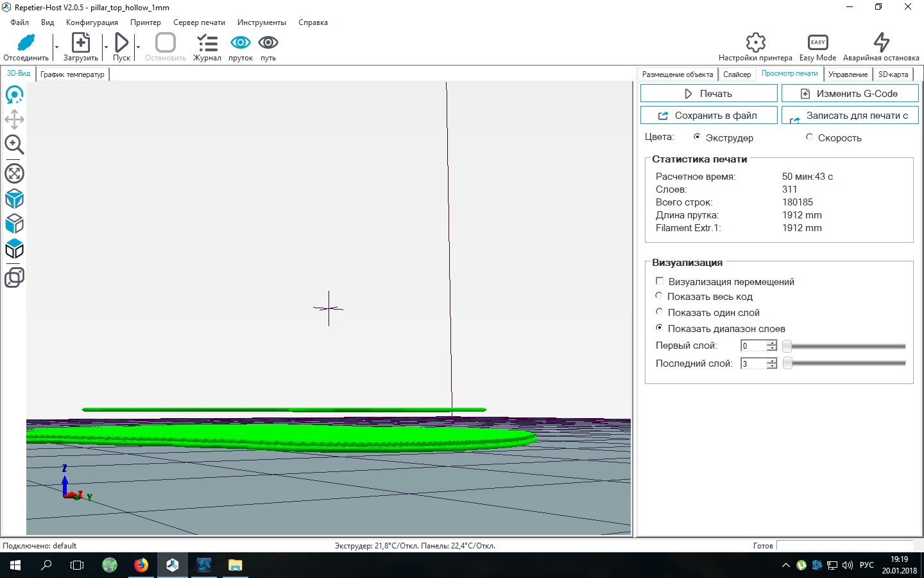Expand the Загрузить dropdown arrow

(x=106, y=47)
